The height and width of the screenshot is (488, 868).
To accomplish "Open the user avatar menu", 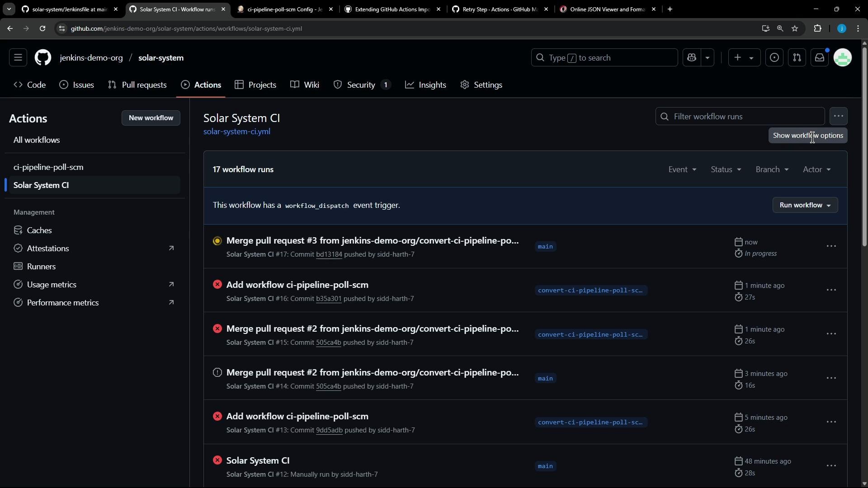I will (x=843, y=58).
